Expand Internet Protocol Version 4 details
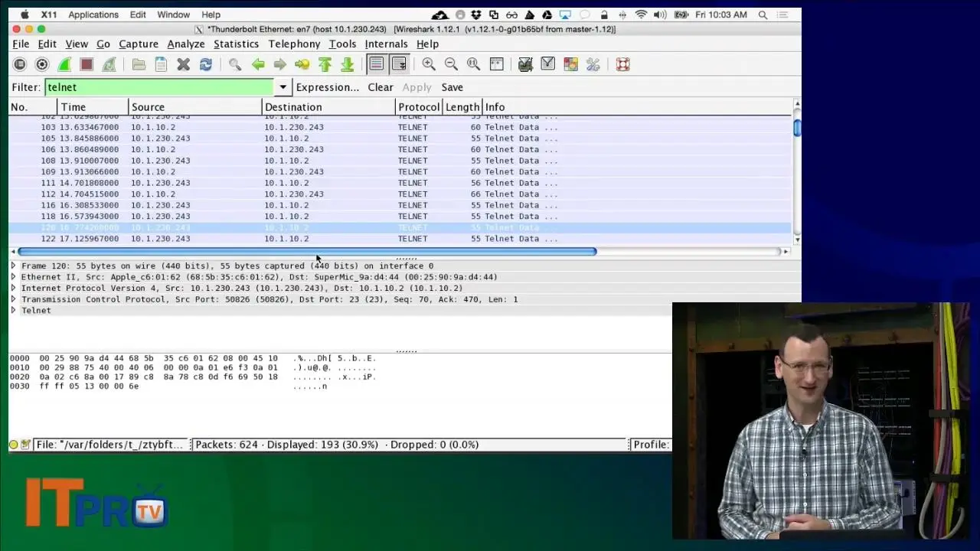Viewport: 980px width, 551px height. tap(13, 288)
